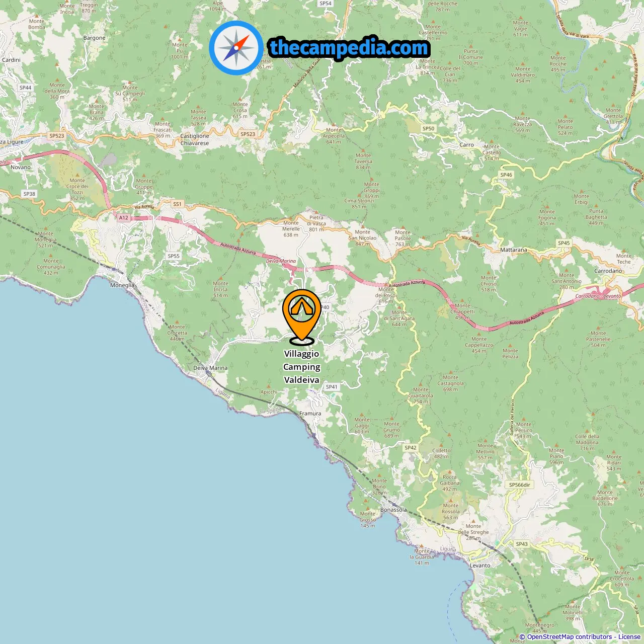Click the Moneglia town label
The height and width of the screenshot is (644, 644).
(x=122, y=285)
